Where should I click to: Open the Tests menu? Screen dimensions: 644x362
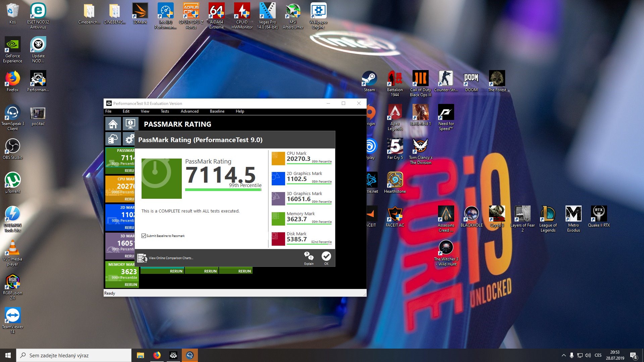tap(165, 111)
